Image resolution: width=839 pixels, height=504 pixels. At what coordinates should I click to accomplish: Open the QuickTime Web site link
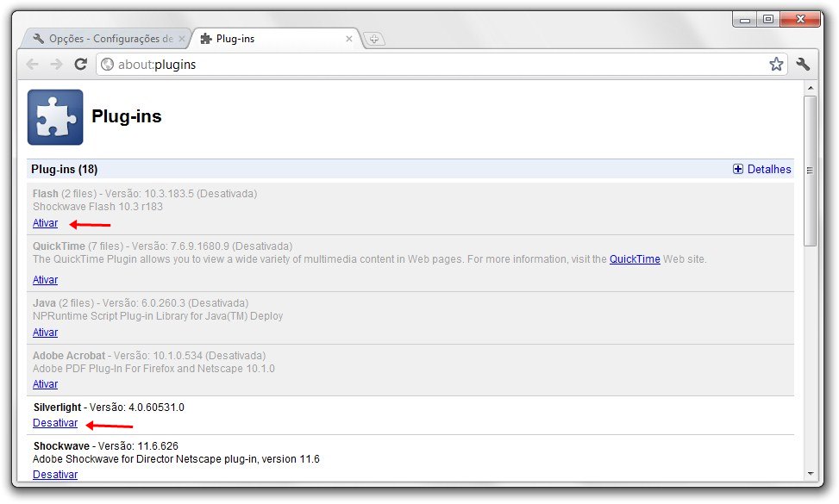coord(635,259)
